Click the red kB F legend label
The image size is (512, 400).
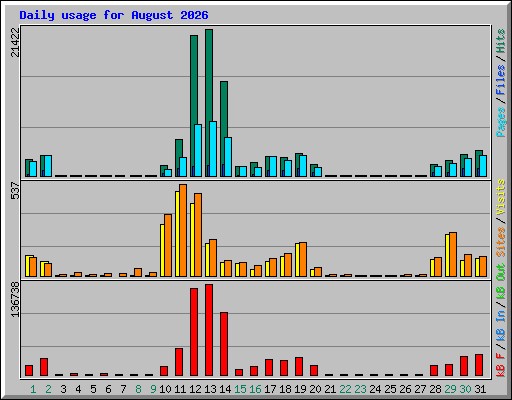tap(501, 365)
